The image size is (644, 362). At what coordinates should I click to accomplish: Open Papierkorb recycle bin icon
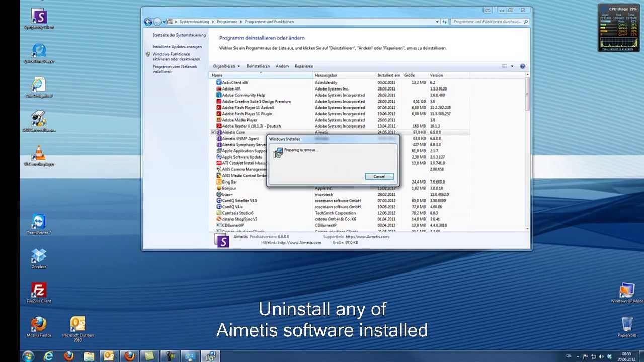click(627, 327)
